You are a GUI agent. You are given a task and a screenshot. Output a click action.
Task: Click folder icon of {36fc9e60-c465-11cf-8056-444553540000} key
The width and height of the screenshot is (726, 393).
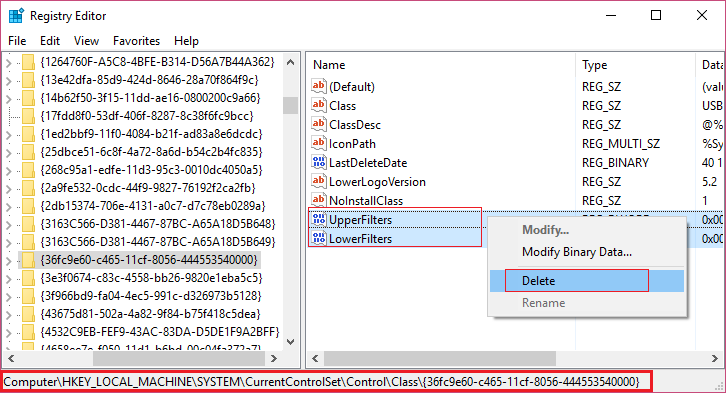click(x=29, y=260)
